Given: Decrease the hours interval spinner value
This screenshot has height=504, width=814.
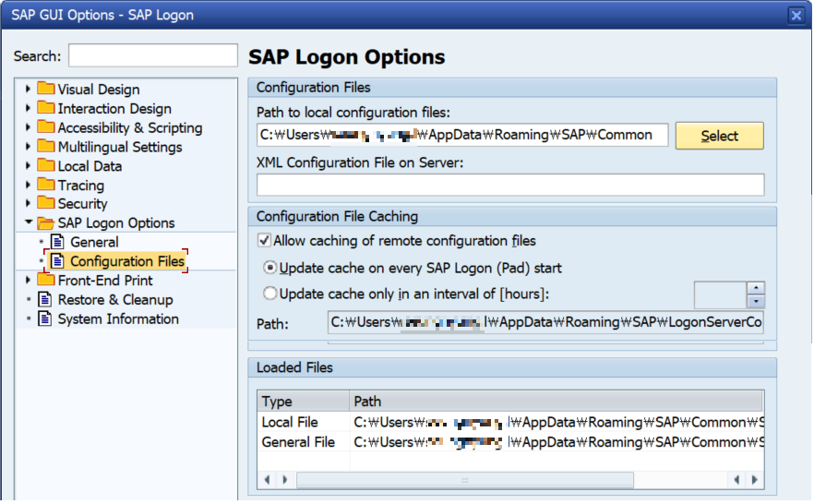Looking at the screenshot, I should tap(756, 301).
